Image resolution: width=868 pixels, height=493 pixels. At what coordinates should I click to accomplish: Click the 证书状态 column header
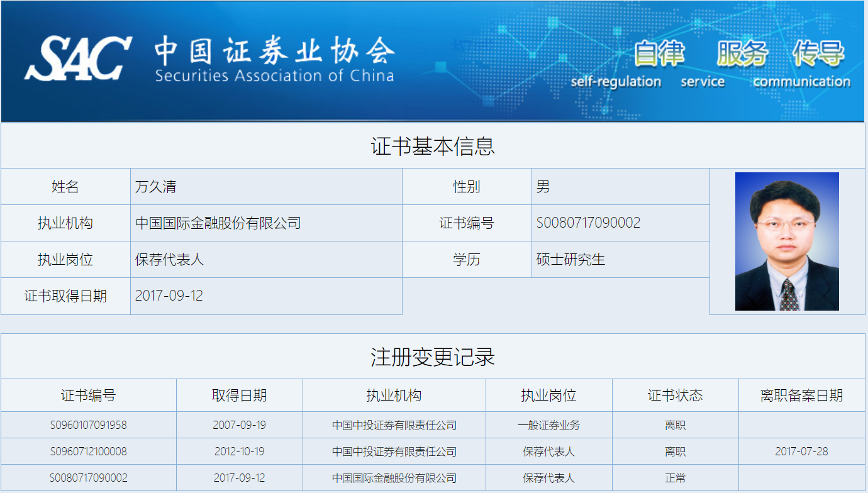674,395
